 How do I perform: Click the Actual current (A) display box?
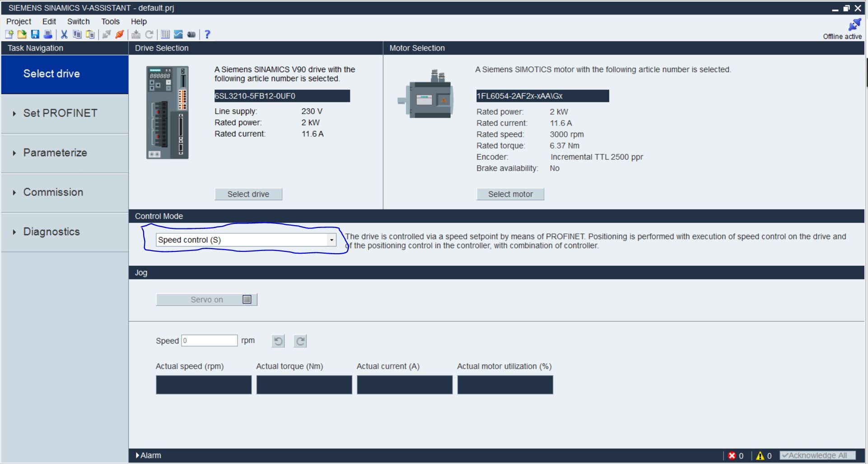[x=405, y=385]
